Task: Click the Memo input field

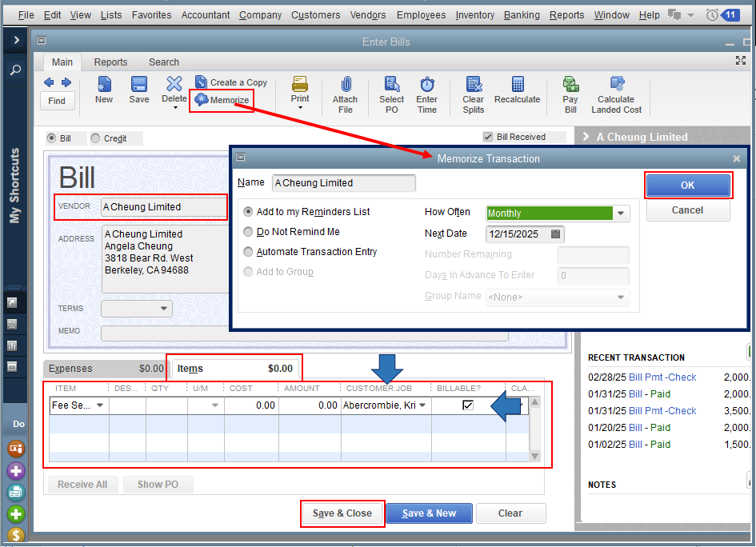Action: pos(304,333)
